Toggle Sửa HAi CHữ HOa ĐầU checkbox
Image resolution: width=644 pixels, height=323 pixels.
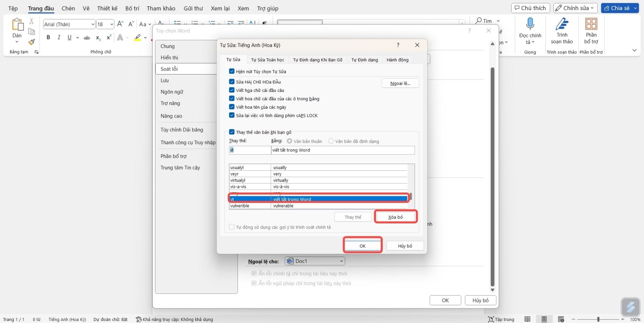[232, 82]
